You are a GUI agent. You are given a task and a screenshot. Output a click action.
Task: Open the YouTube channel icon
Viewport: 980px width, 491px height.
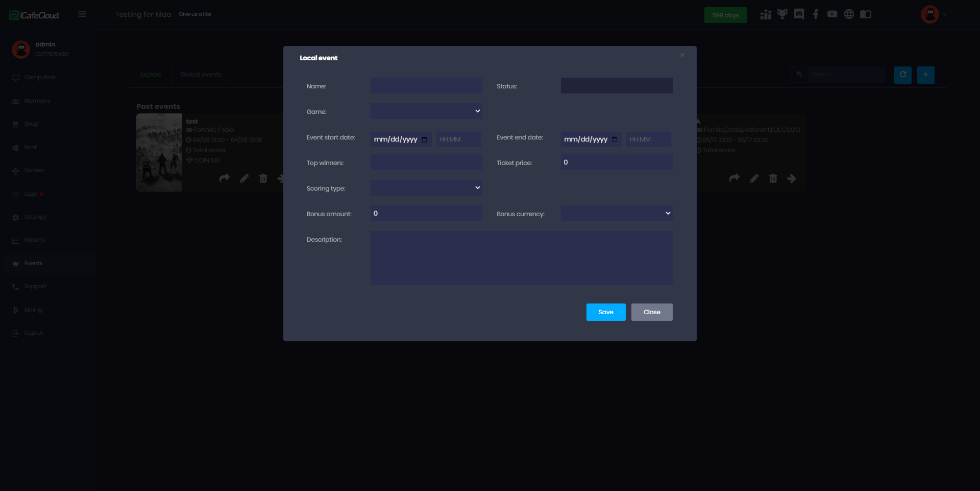pyautogui.click(x=832, y=14)
